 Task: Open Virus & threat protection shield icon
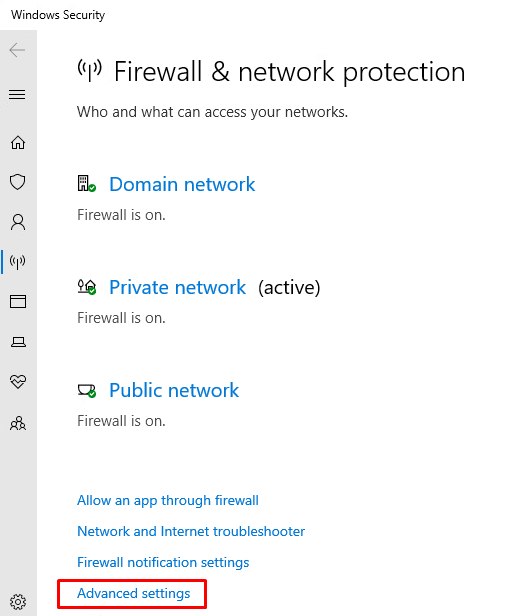(x=18, y=182)
